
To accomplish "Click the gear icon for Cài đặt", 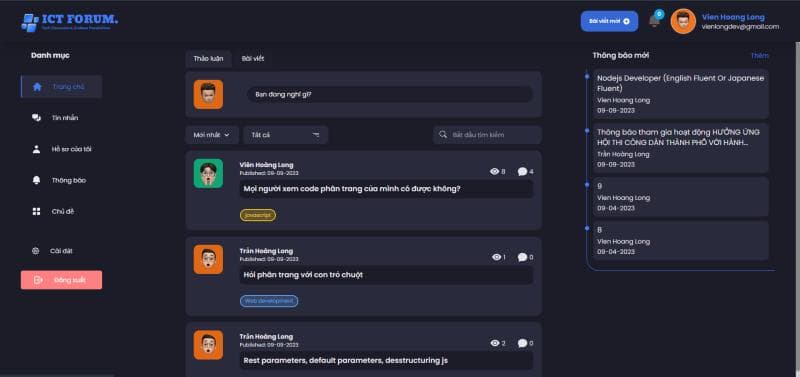I will click(x=36, y=251).
